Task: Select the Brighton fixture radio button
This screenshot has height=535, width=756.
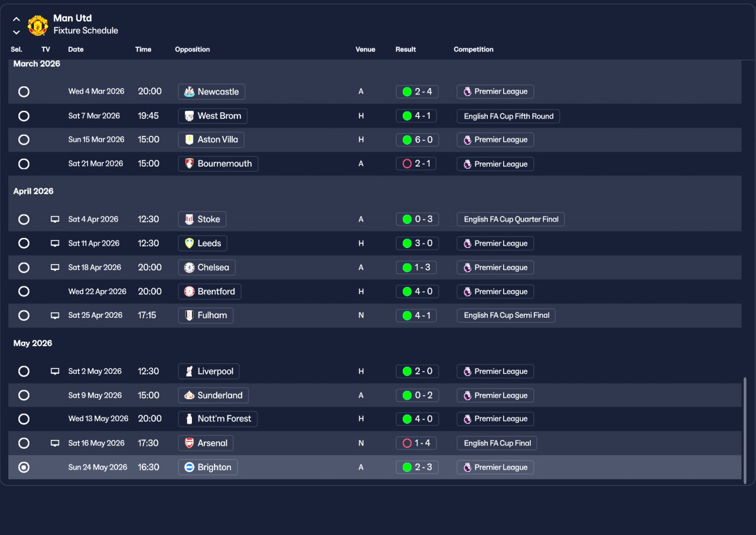Action: point(24,467)
